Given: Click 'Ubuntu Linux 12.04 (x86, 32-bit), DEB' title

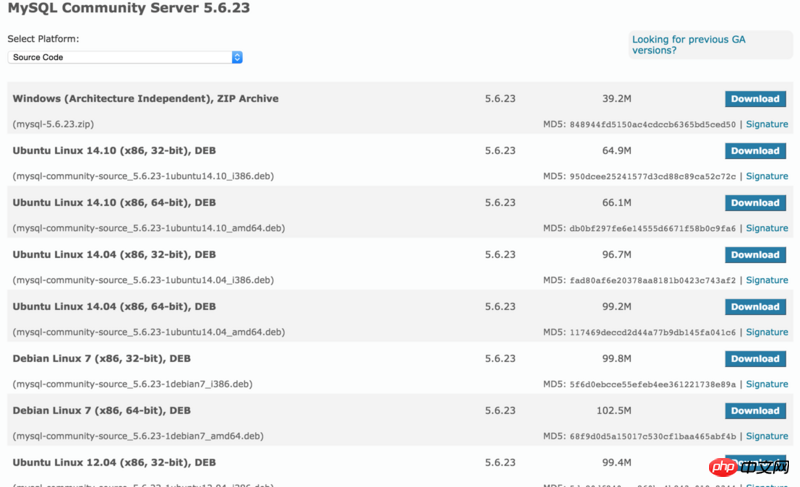Looking at the screenshot, I should click(114, 463).
